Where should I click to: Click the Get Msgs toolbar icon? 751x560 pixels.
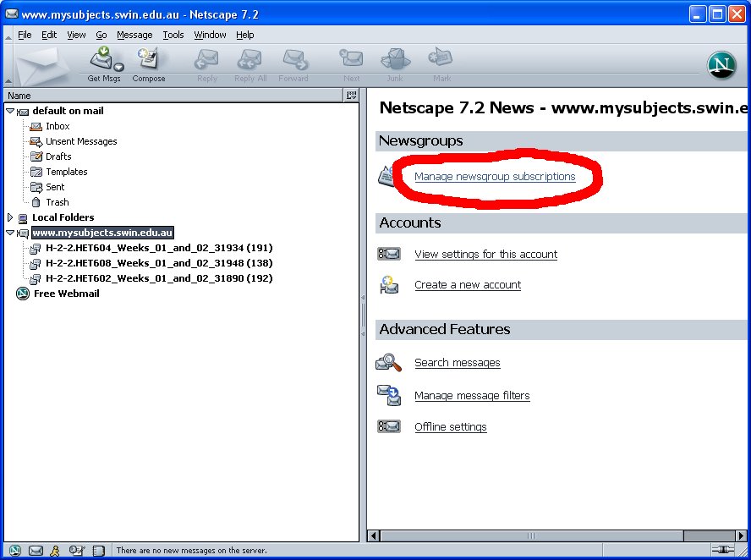point(101,58)
